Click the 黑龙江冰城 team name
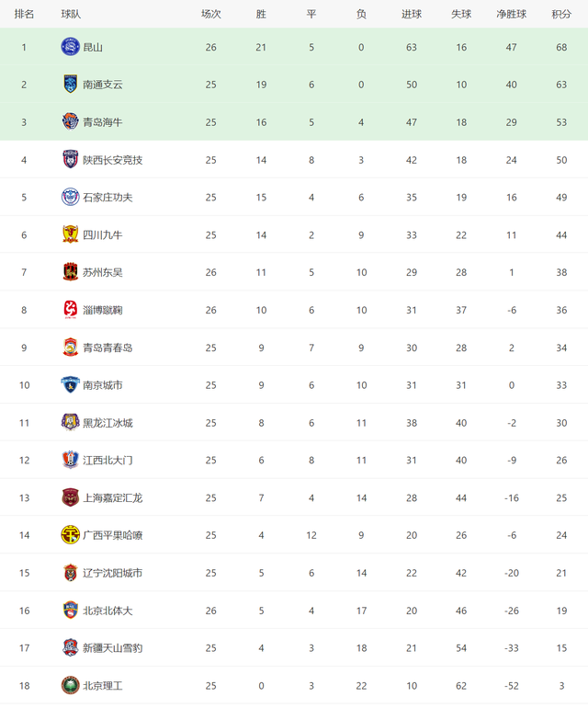The width and height of the screenshot is (588, 719). pyautogui.click(x=107, y=423)
